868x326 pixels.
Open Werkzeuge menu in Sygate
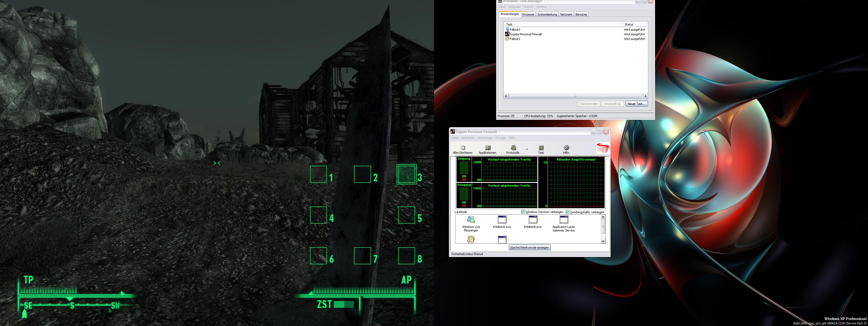coord(484,138)
